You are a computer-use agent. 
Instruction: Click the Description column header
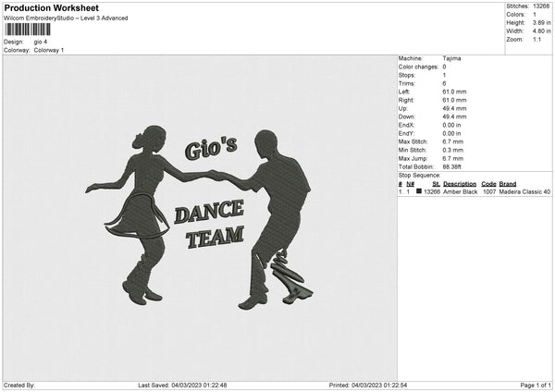coord(460,184)
